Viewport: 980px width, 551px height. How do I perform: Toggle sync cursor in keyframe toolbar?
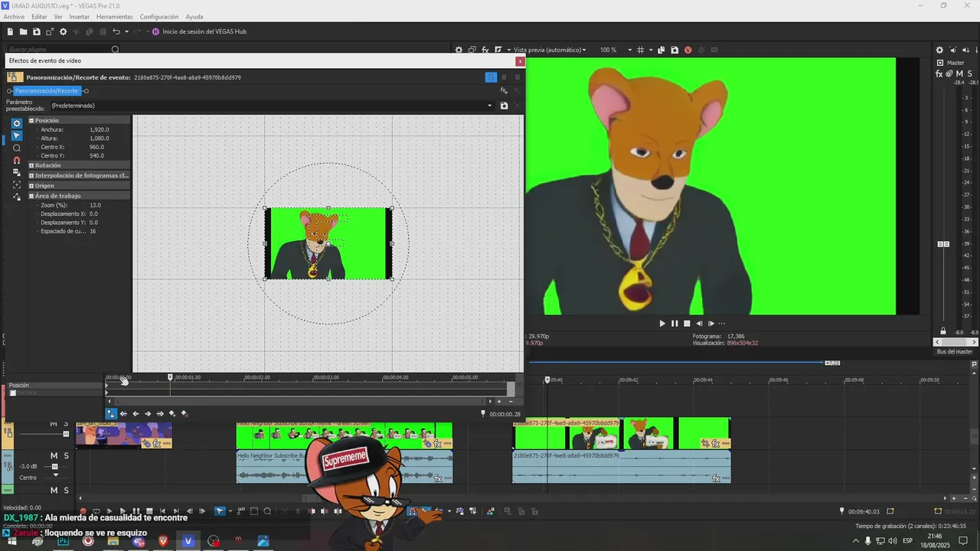111,414
